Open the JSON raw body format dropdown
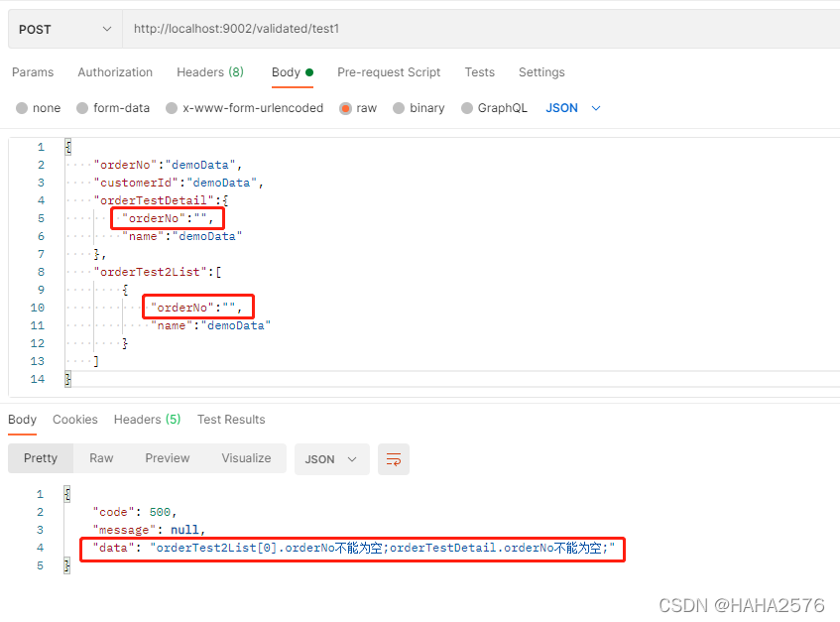This screenshot has height=622, width=840. 572,108
